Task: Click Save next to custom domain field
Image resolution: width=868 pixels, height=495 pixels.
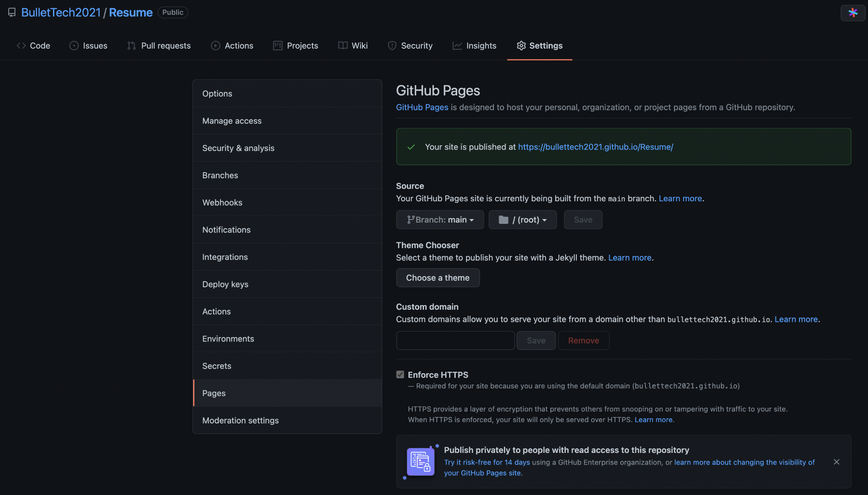Action: [x=536, y=341]
